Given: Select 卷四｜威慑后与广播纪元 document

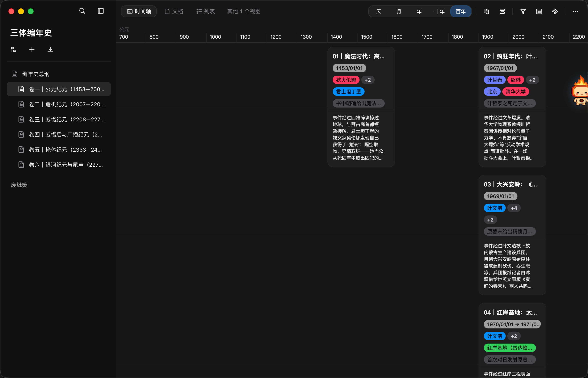Looking at the screenshot, I should point(59,135).
